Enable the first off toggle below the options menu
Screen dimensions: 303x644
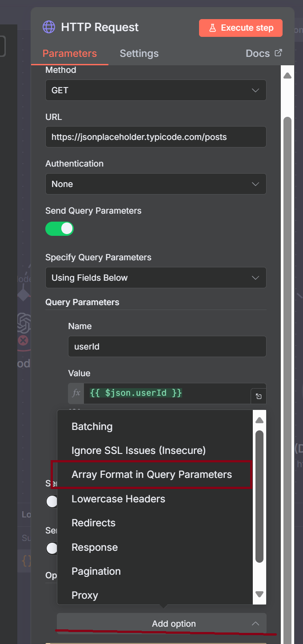52,501
